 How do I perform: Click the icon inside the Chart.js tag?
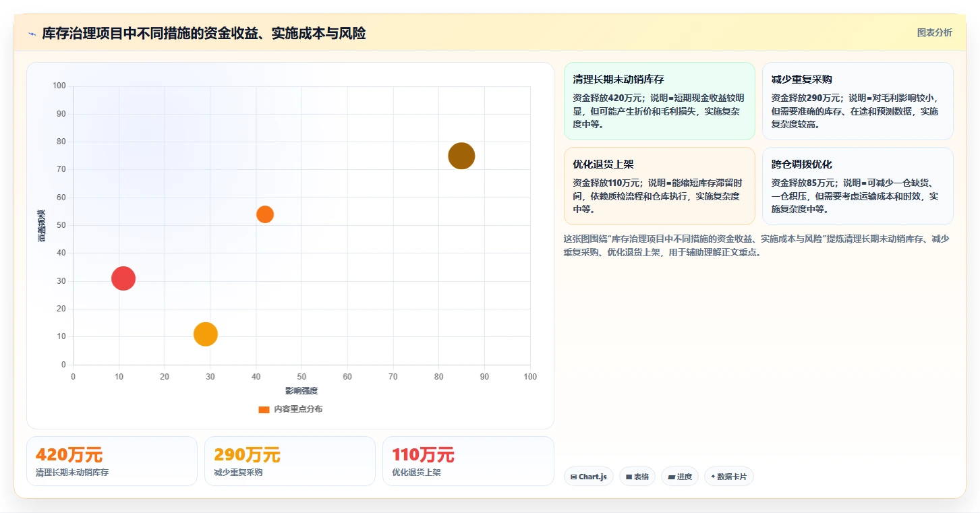point(573,477)
